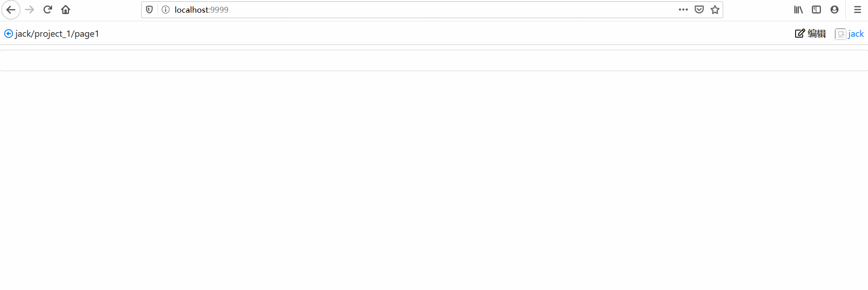Toggle the browser sidebar view

[x=816, y=10]
